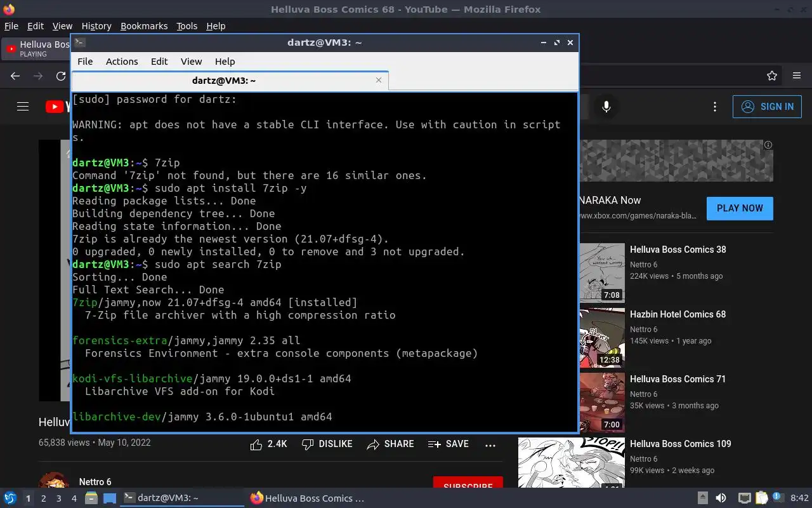
Task: Open Firefox File menu
Action: tap(11, 26)
